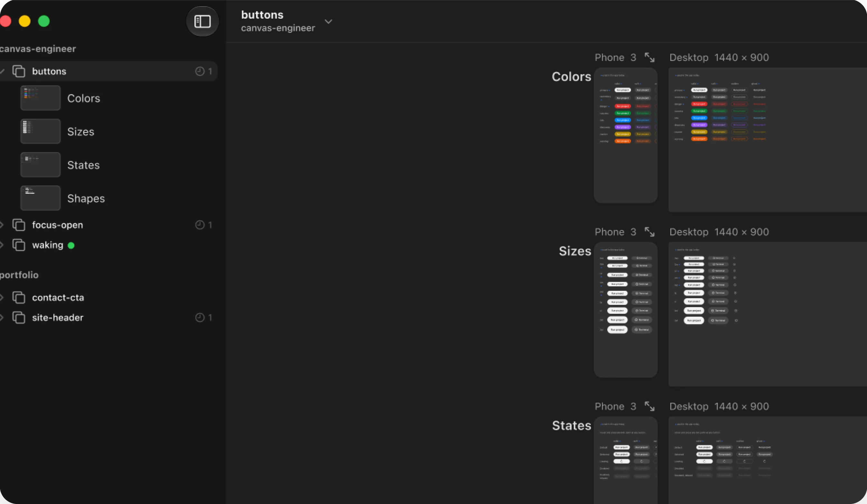
Task: Click the waking stack icon
Action: [19, 245]
